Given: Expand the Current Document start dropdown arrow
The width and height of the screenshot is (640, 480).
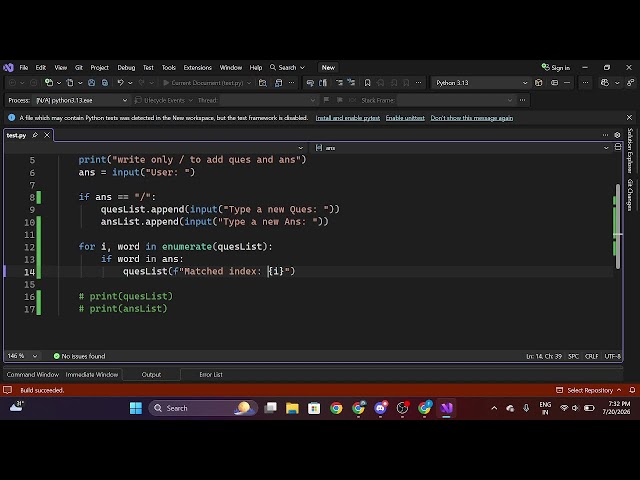Looking at the screenshot, I should pos(249,83).
